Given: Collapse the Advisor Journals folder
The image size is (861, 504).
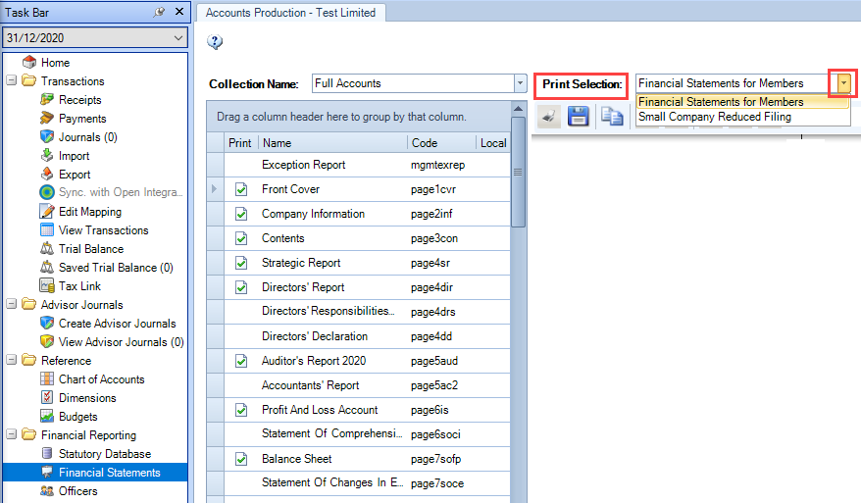Looking at the screenshot, I should point(12,304).
